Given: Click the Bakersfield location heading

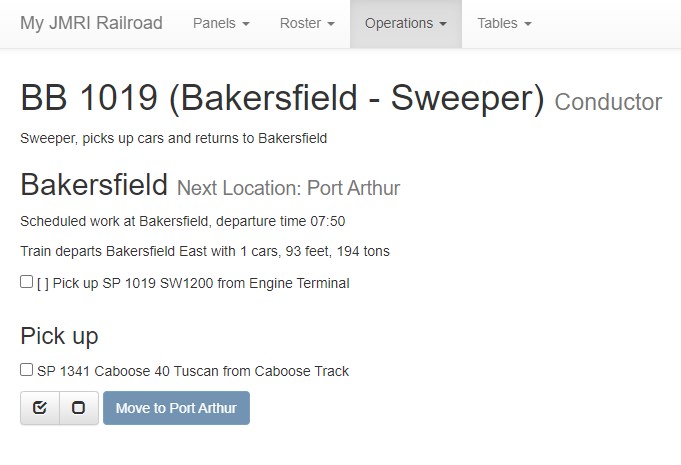Looking at the screenshot, I should (x=94, y=185).
